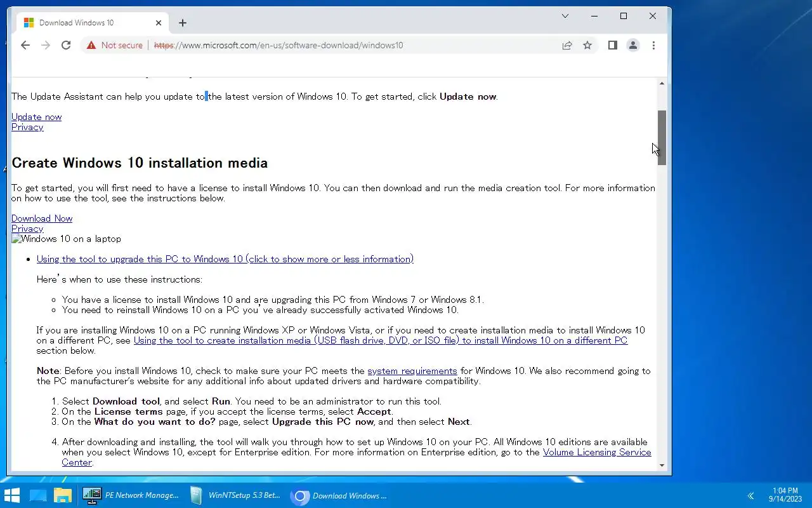
Task: Open the system requirements link
Action: click(412, 371)
